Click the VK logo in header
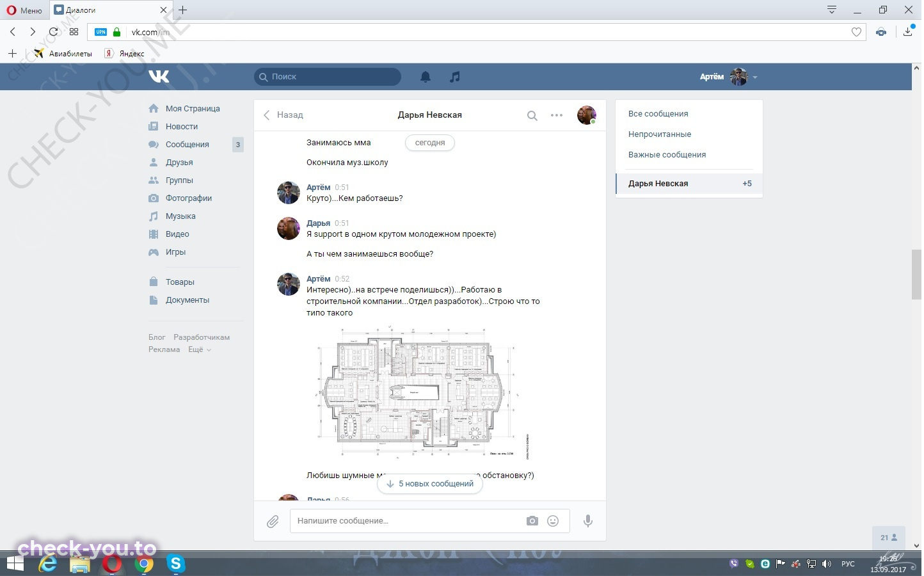 [159, 77]
